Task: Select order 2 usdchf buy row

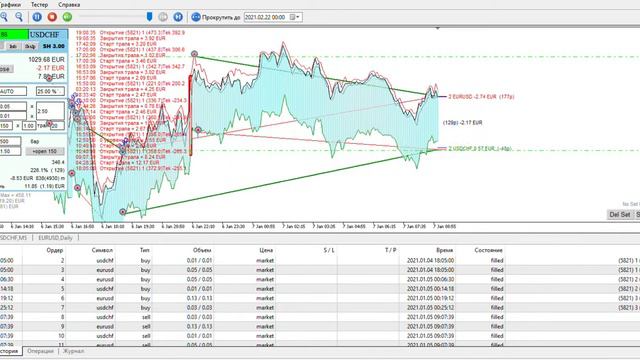Action: click(320, 260)
